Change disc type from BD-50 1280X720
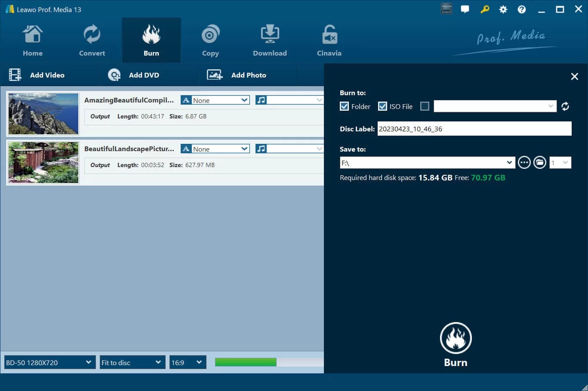Viewport: 588px width, 391px height. (x=49, y=362)
